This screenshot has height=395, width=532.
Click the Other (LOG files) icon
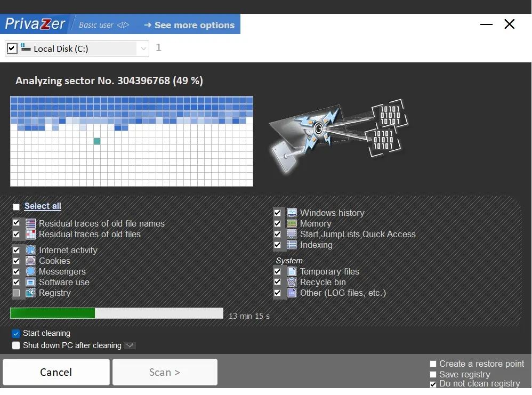[x=292, y=293]
